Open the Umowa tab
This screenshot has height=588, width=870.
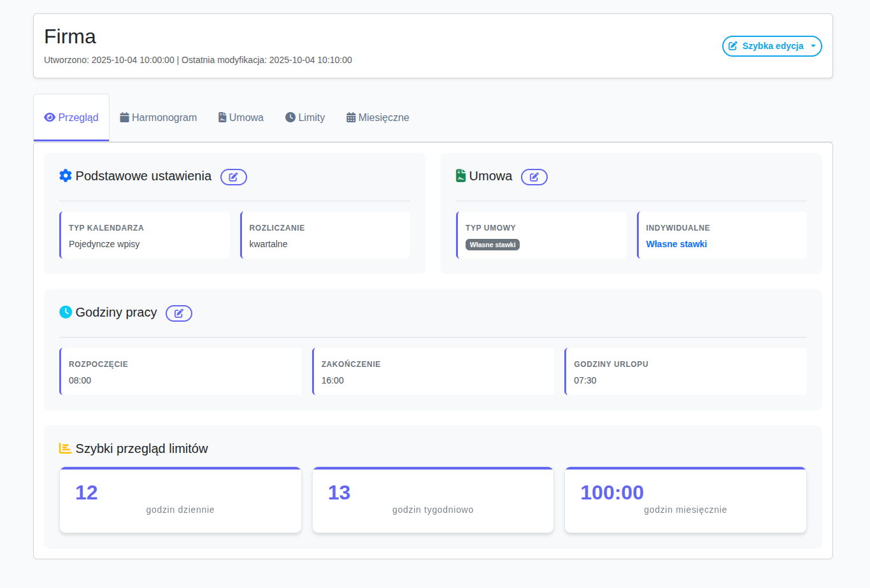click(x=241, y=118)
